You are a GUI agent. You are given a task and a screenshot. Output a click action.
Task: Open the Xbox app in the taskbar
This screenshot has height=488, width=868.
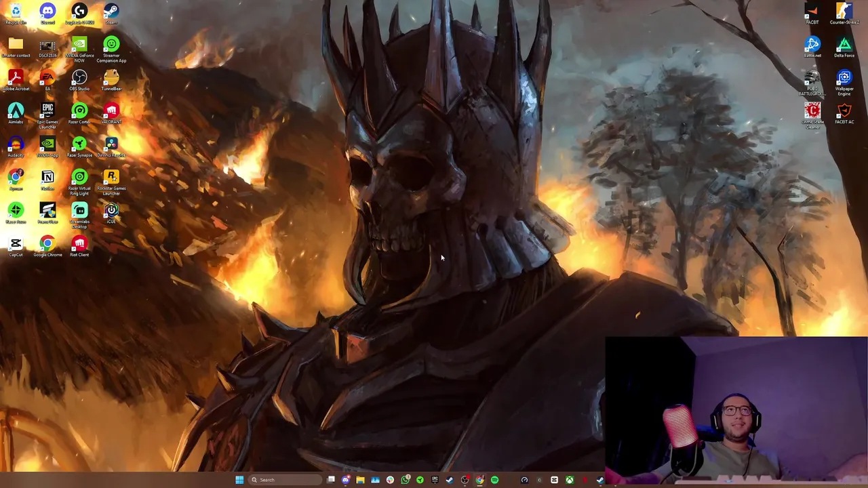click(569, 480)
